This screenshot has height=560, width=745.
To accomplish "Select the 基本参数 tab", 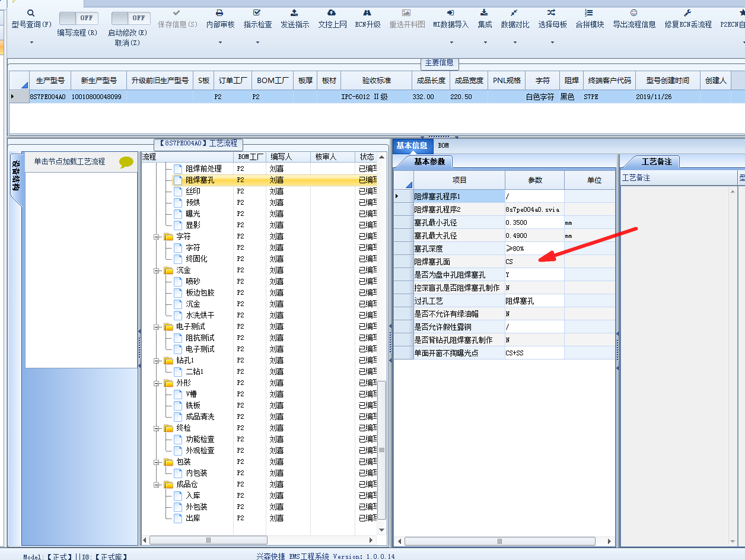I will point(428,161).
